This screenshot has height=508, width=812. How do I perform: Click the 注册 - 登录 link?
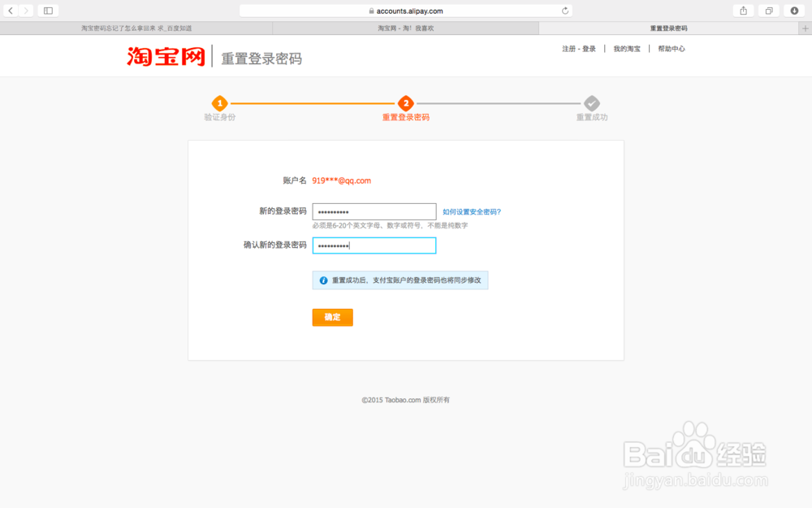coord(578,48)
